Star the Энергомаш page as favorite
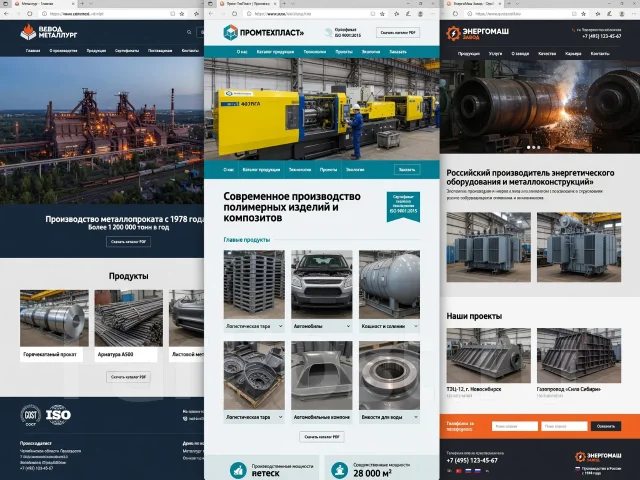640x480 pixels. click(584, 13)
